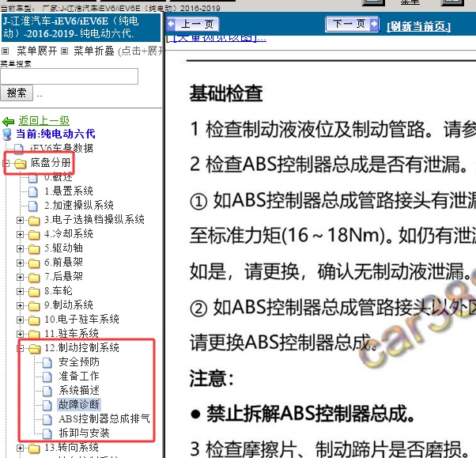
Task: Go to previous page with 上一页 button
Action: click(192, 24)
